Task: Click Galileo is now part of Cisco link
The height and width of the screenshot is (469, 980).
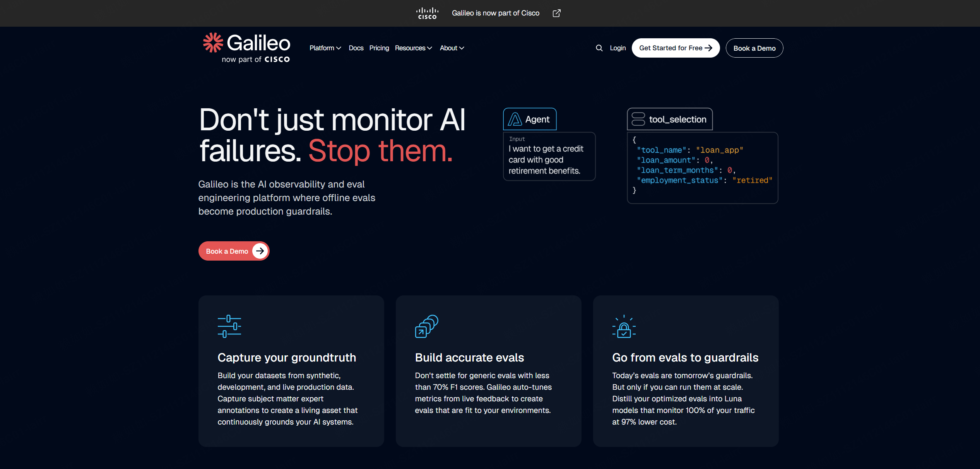Action: [496, 13]
